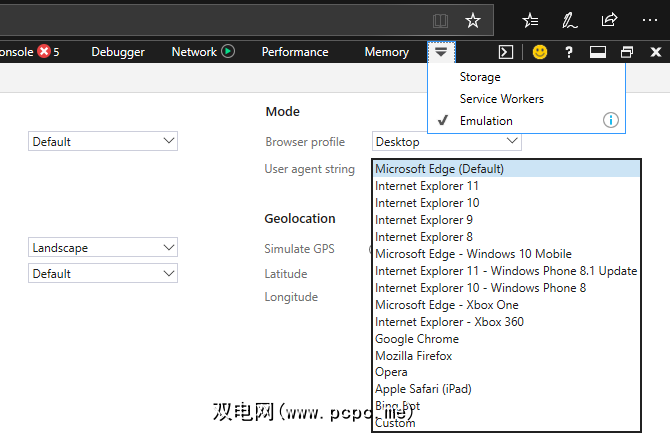Pick Internet Explorer 11 from user agent list
Viewport: 670px width, 435px height.
pos(426,186)
